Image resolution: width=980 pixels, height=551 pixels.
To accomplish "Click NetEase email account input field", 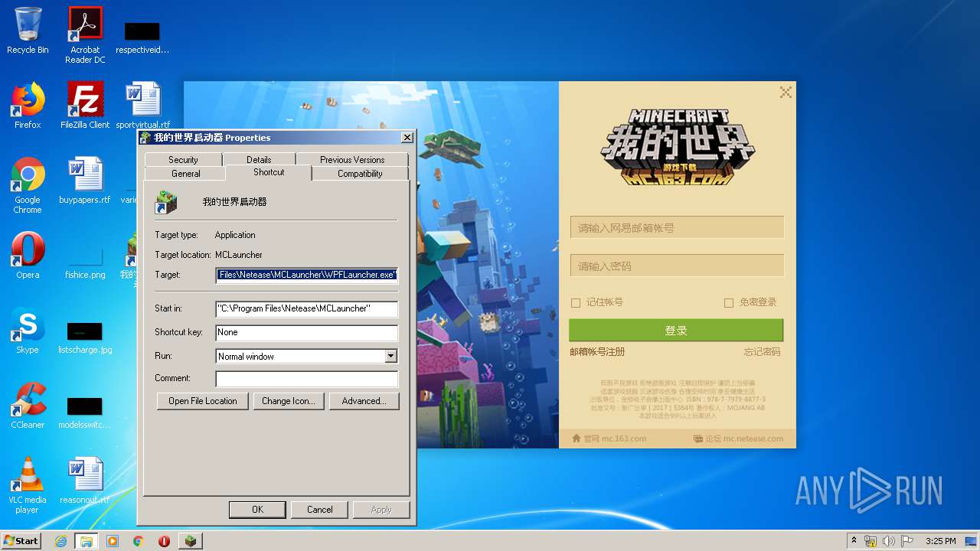I will click(677, 227).
